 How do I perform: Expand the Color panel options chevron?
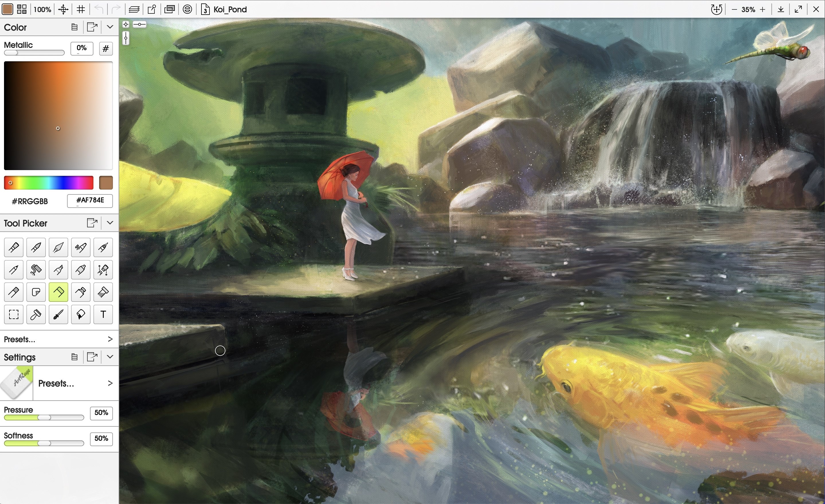tap(110, 27)
